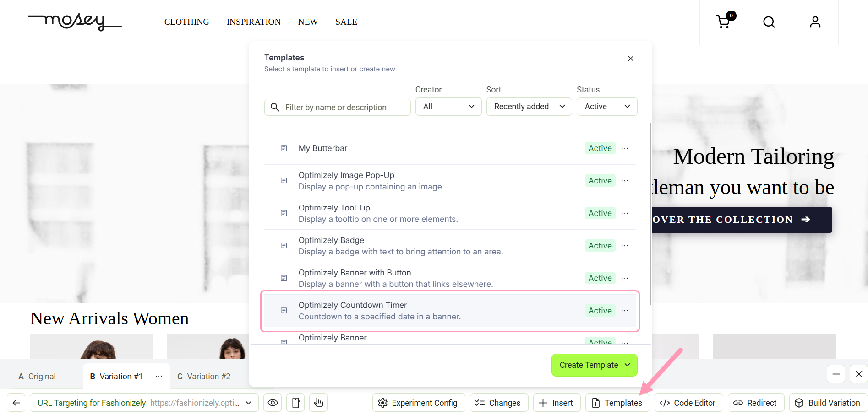The height and width of the screenshot is (415, 868).
Task: Click the Active badge for Optimizely Tool Tip
Action: (x=600, y=213)
